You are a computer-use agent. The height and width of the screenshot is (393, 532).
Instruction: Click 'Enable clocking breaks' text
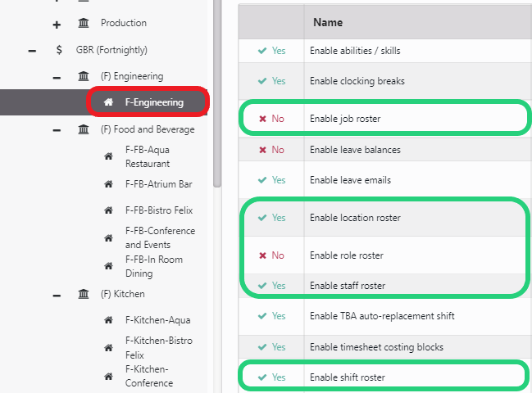point(357,81)
